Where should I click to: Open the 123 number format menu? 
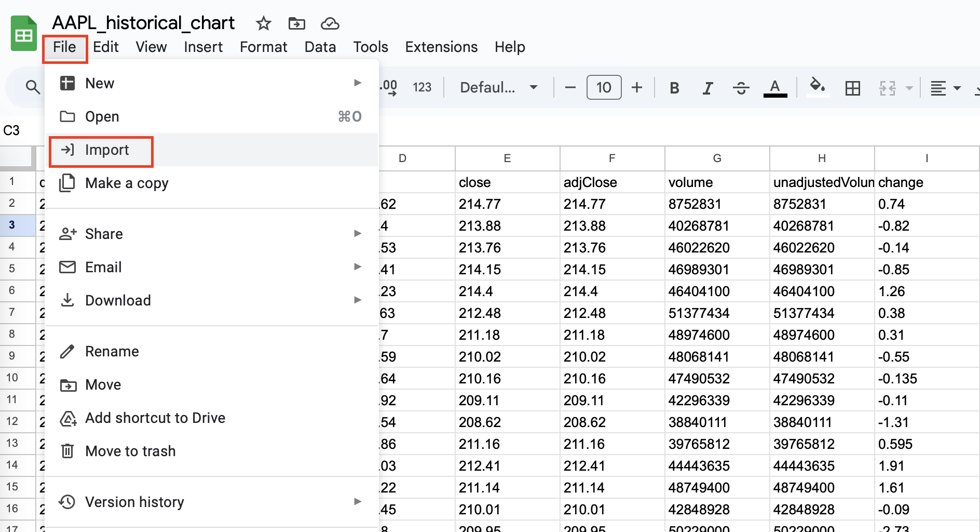(422, 87)
